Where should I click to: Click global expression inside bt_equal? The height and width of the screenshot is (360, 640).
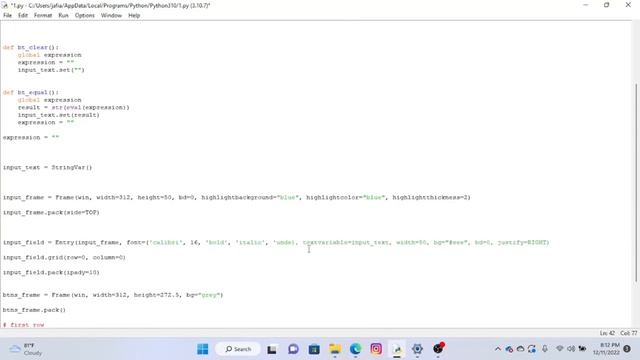49,100
